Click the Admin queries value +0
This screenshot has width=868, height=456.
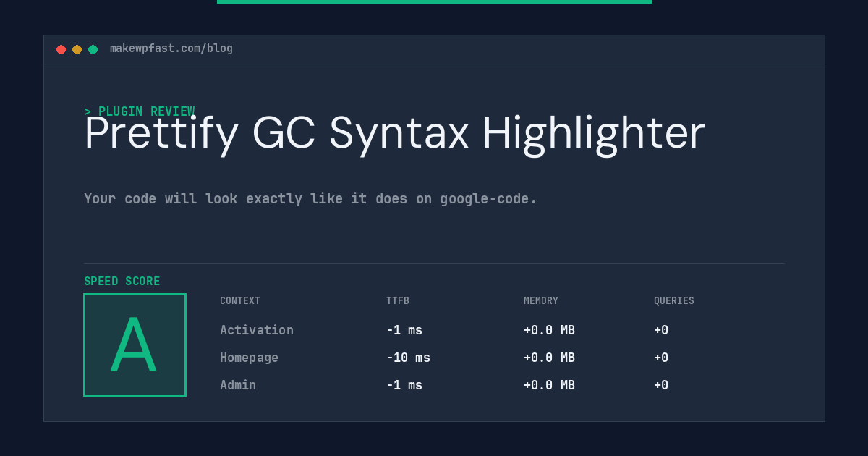661,385
